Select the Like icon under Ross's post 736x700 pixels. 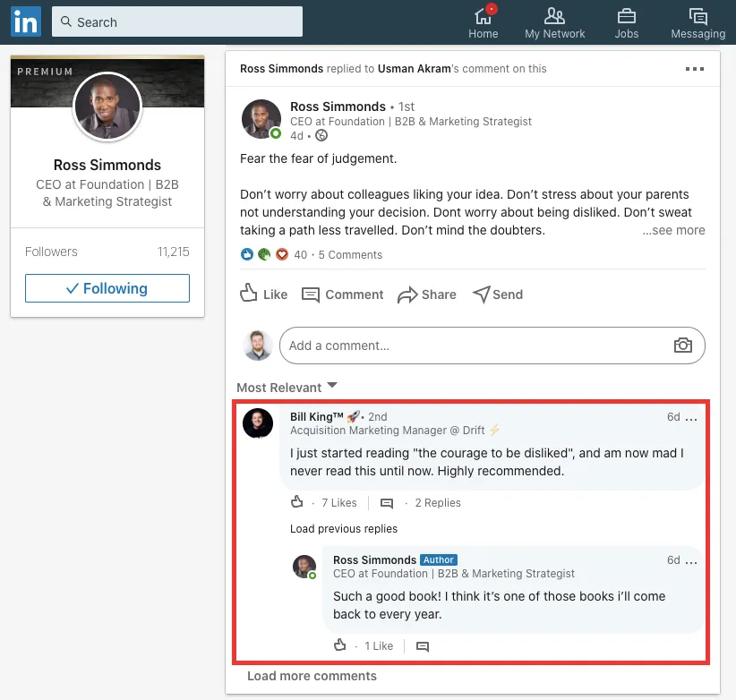[x=262, y=294]
